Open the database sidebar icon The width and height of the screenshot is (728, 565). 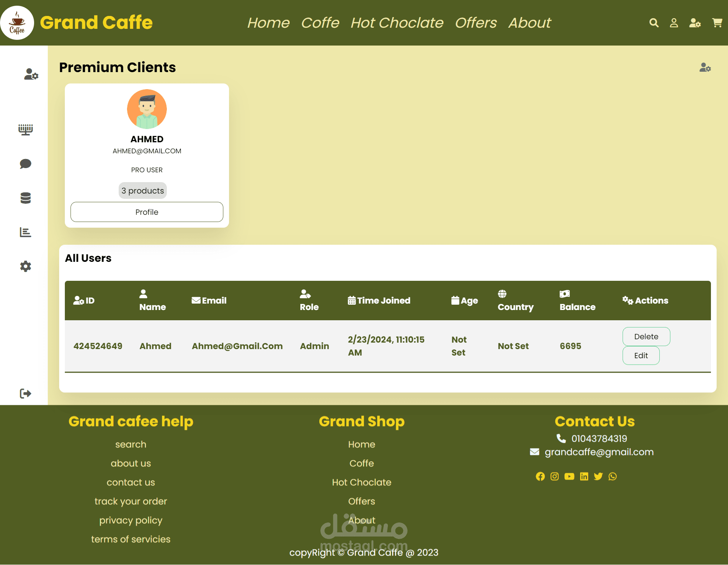click(x=25, y=198)
